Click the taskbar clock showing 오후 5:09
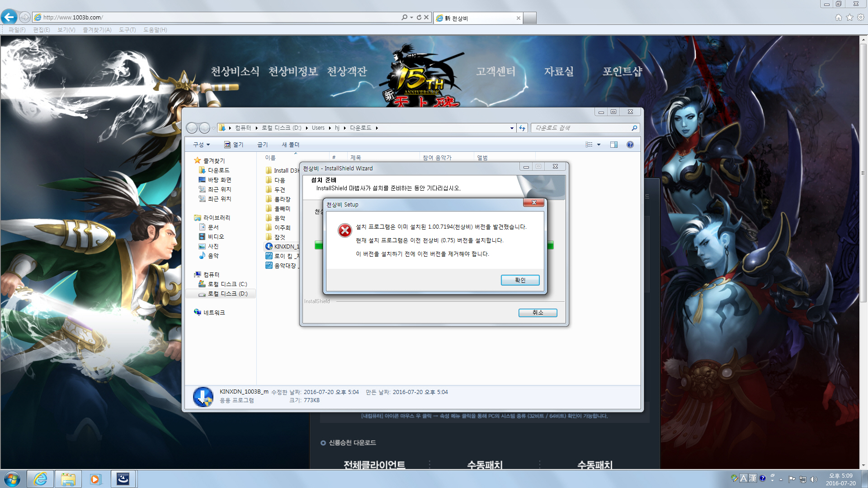This screenshot has width=868, height=488. click(x=840, y=479)
